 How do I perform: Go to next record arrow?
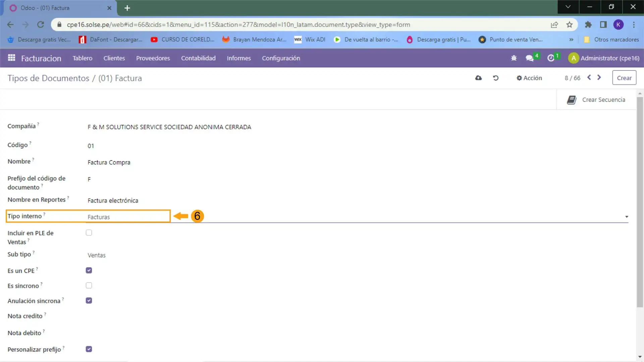[x=599, y=78]
